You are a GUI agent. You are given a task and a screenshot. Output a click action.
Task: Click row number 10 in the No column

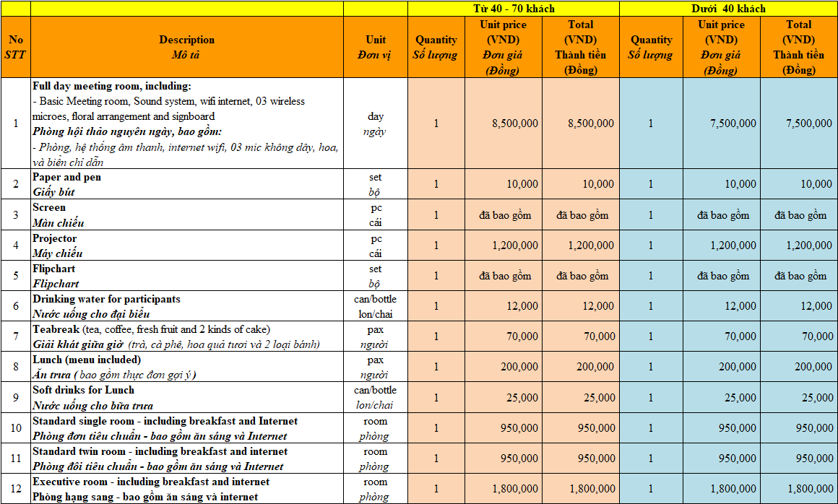(x=15, y=427)
